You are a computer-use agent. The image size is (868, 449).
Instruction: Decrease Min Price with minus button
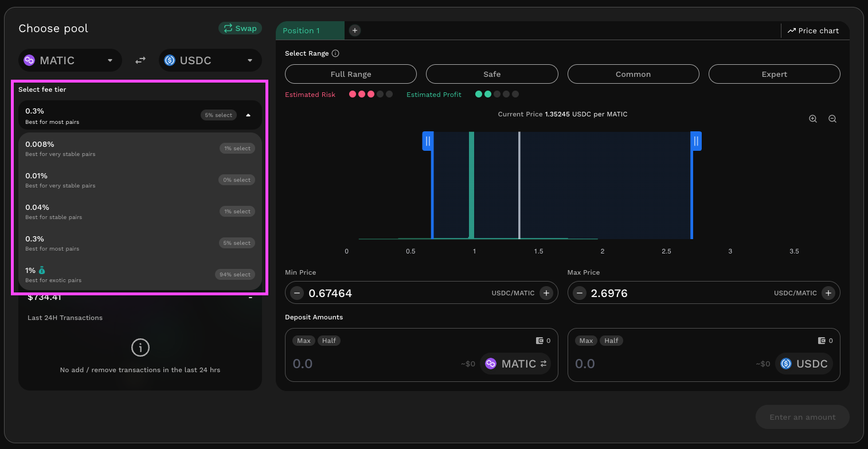pyautogui.click(x=296, y=293)
